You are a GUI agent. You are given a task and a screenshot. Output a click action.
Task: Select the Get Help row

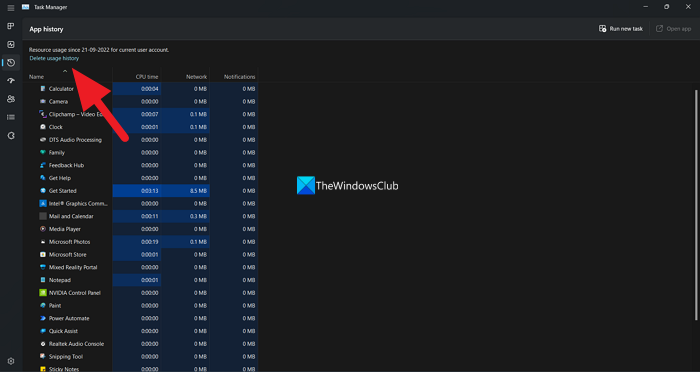point(142,178)
